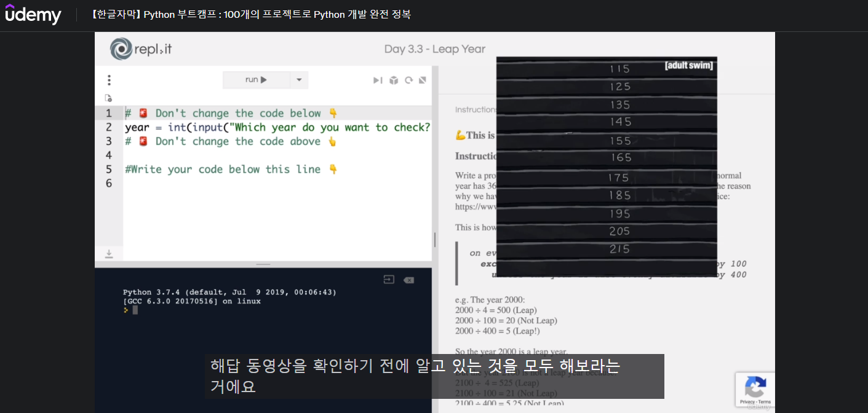The height and width of the screenshot is (413, 868).
Task: Click the "Don't change the code above" comment
Action: click(x=231, y=141)
